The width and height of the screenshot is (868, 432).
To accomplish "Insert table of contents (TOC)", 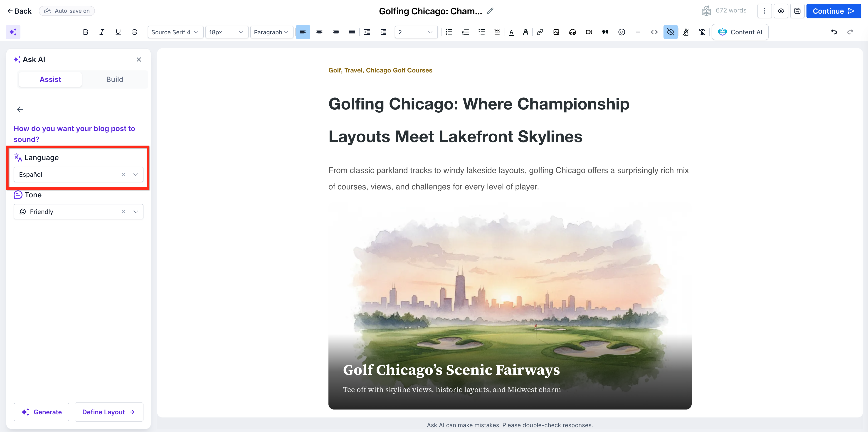I will pyautogui.click(x=497, y=32).
